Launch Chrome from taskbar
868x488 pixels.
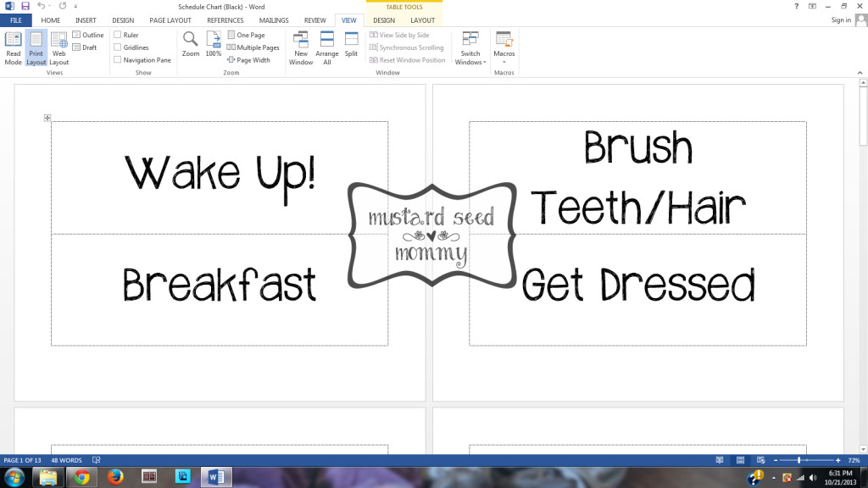click(x=82, y=477)
